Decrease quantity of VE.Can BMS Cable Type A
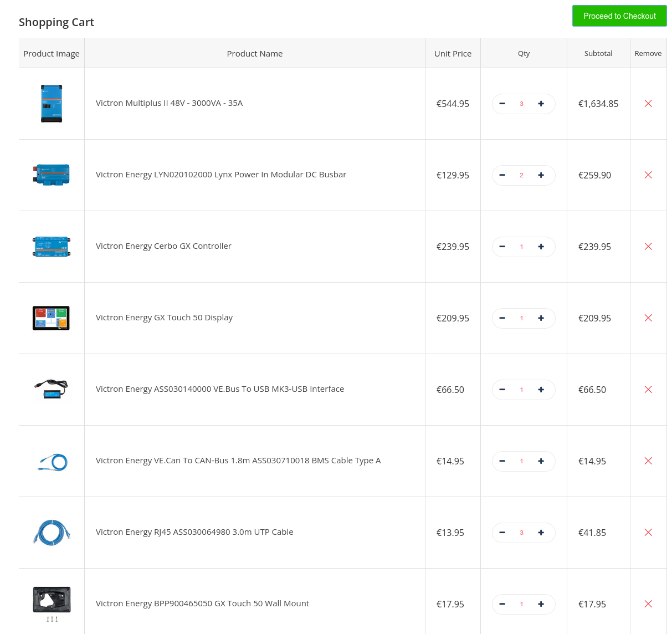The image size is (672, 634). pos(502,461)
